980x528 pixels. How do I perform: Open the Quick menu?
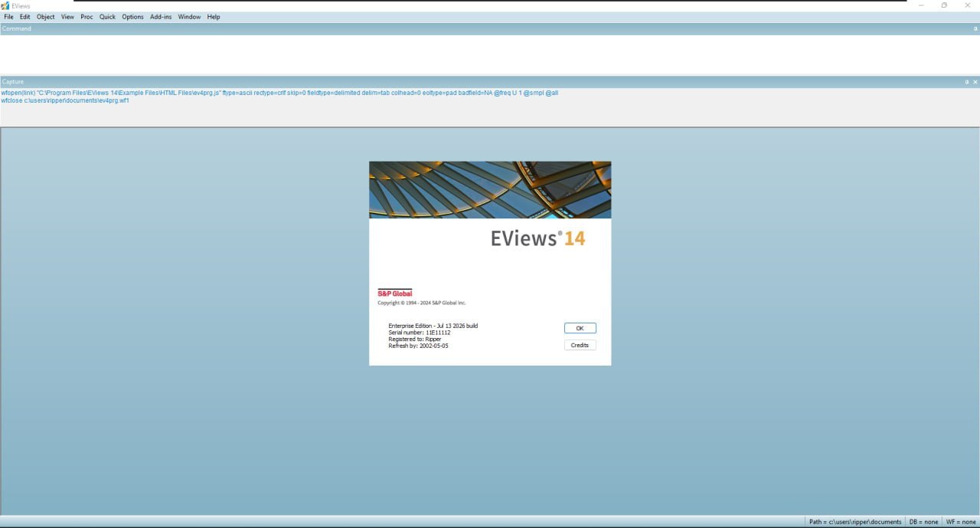click(107, 17)
